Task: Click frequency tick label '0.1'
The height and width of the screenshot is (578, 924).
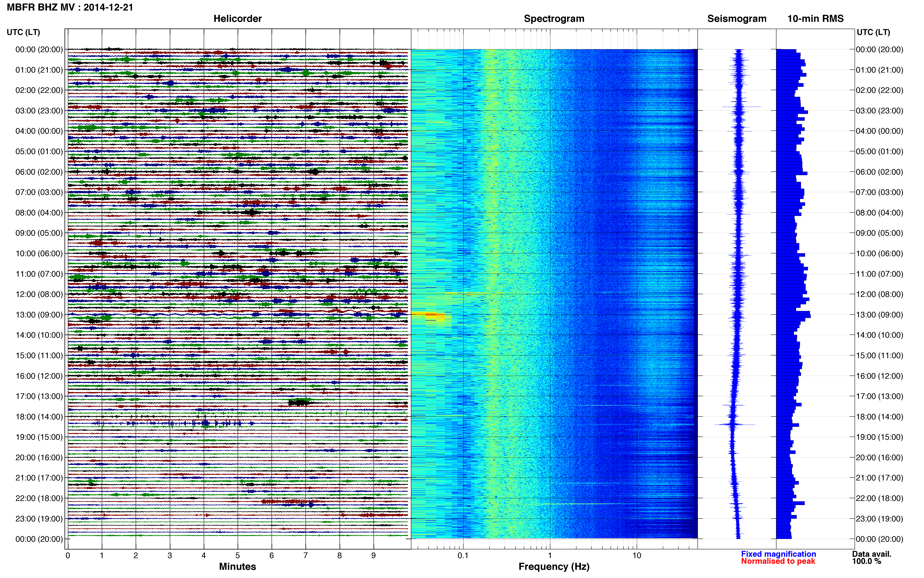Action: [463, 555]
